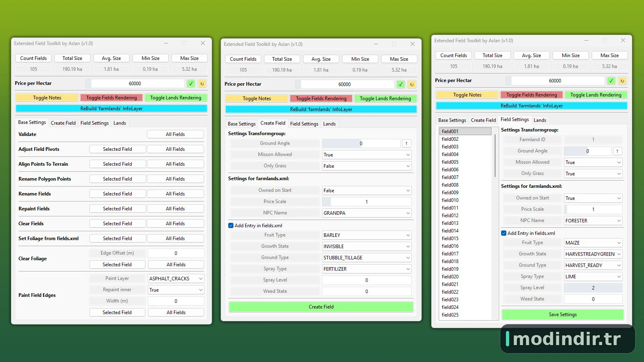644x362 pixels.
Task: Click Selected Field for Rename Polygon Points
Action: coord(118,179)
